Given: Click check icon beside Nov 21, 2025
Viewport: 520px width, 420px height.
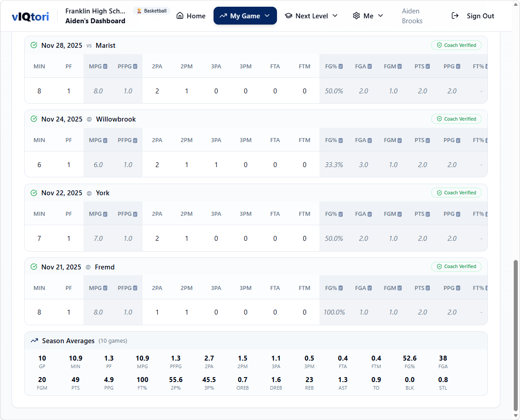Looking at the screenshot, I should (x=34, y=267).
